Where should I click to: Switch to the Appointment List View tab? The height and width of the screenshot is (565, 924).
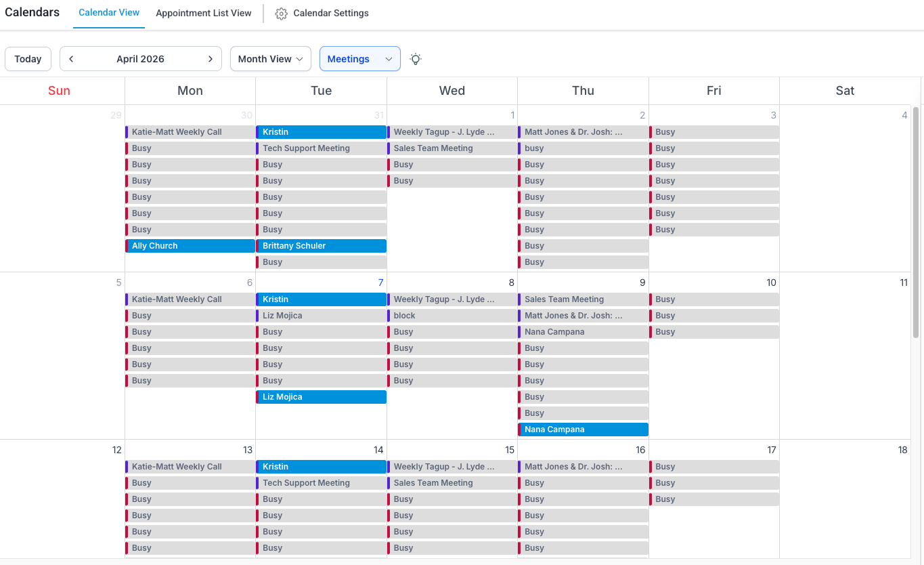tap(203, 13)
